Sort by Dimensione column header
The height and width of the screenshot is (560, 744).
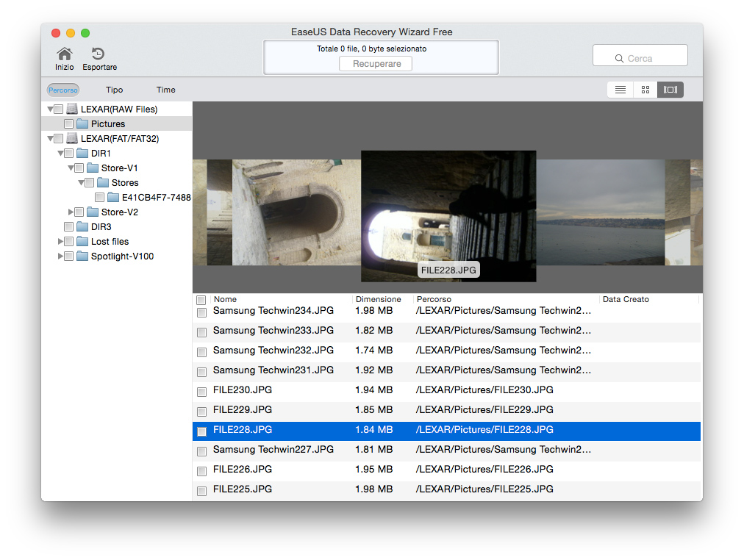coord(378,299)
